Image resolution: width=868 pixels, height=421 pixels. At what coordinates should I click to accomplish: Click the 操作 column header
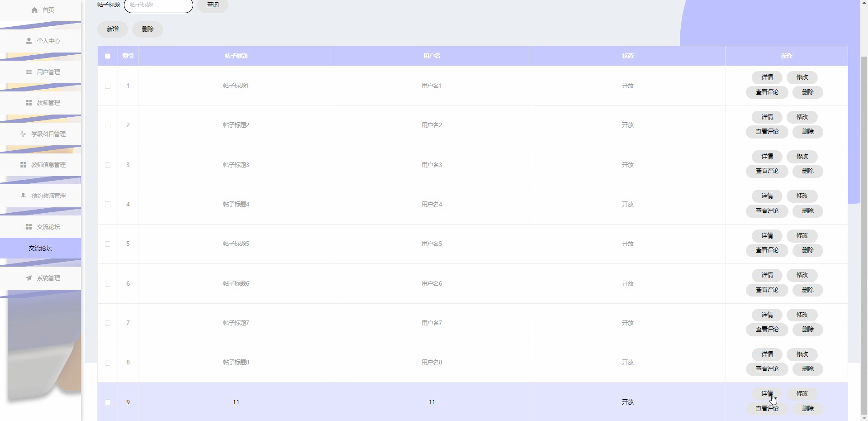coord(787,56)
